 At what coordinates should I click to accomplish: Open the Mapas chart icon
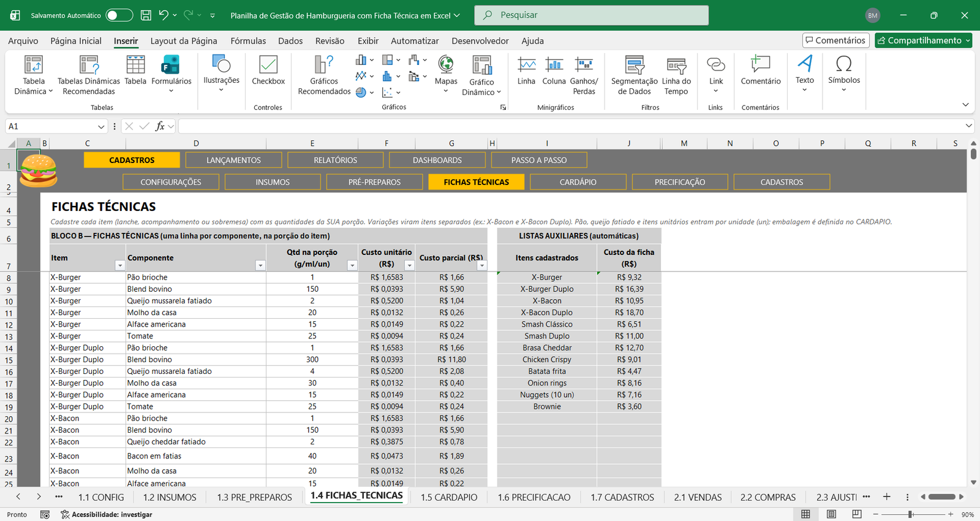point(446,74)
